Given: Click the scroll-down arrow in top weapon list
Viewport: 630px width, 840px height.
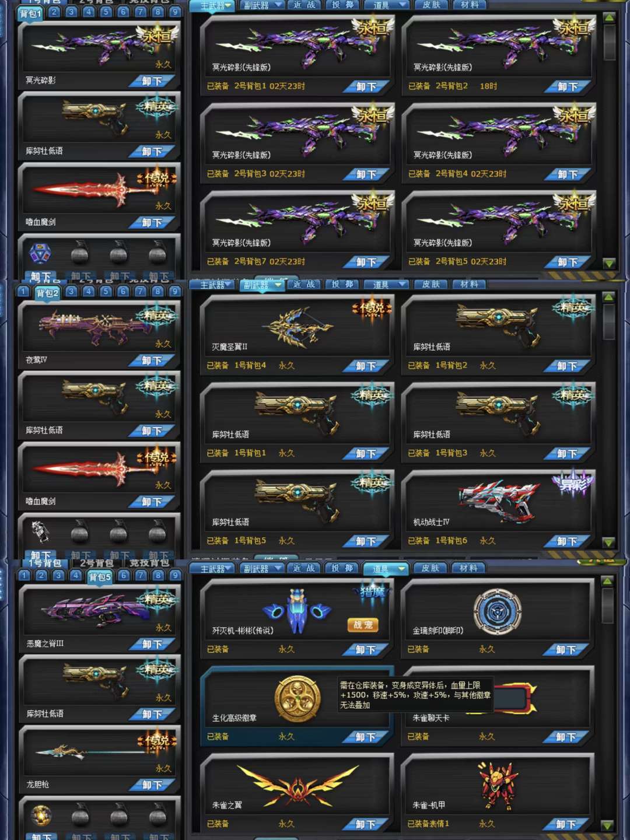Looking at the screenshot, I should (609, 263).
